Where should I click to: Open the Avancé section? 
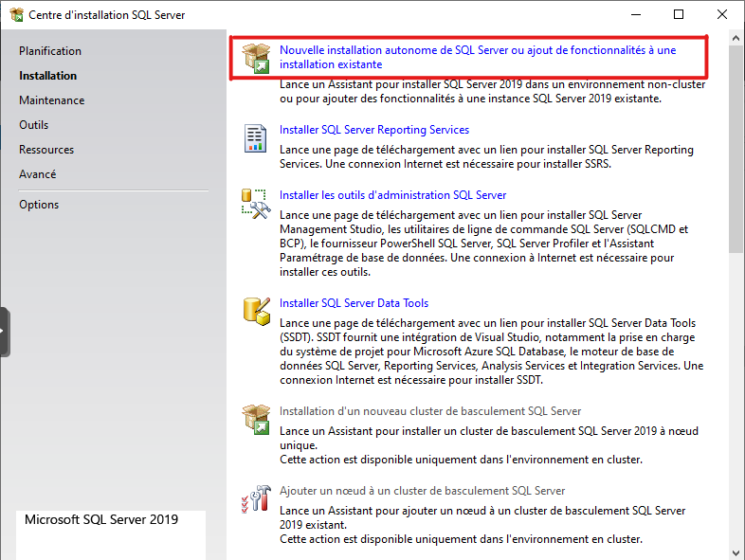pos(37,174)
